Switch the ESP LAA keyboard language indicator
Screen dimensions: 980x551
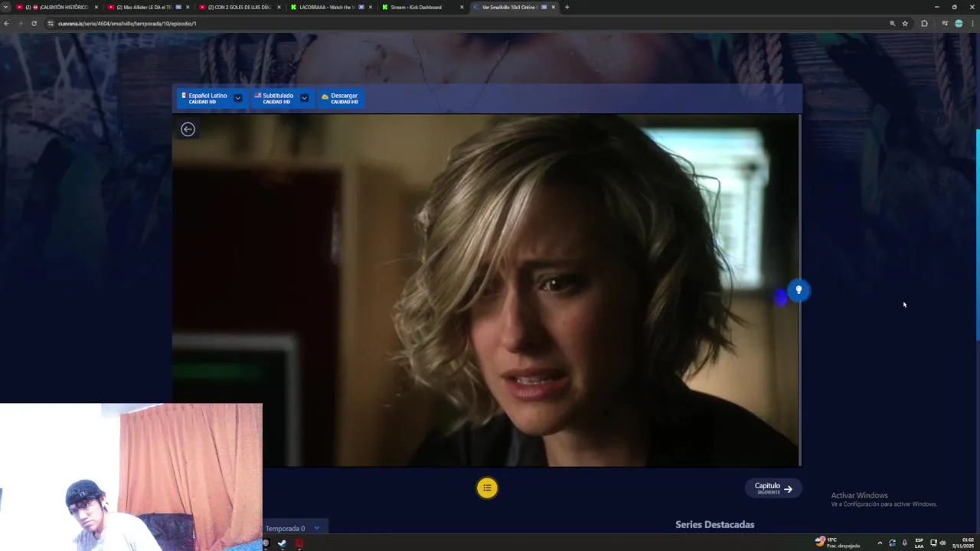(919, 543)
